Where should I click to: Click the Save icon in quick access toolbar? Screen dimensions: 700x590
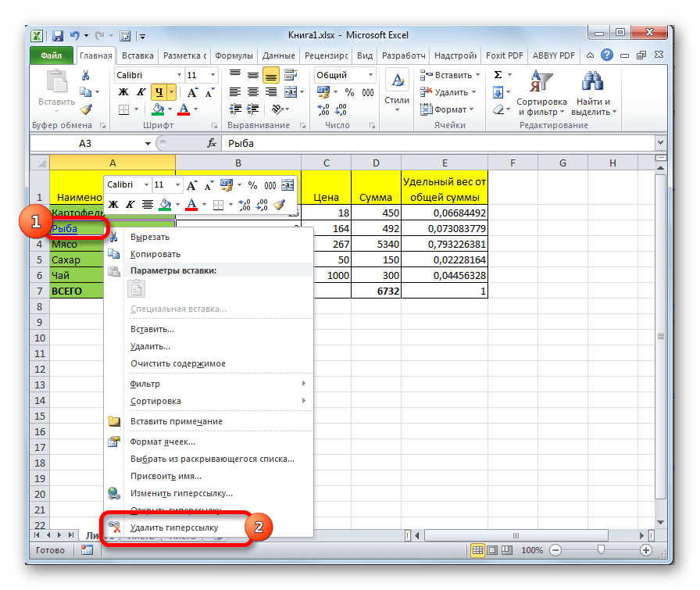pos(58,36)
